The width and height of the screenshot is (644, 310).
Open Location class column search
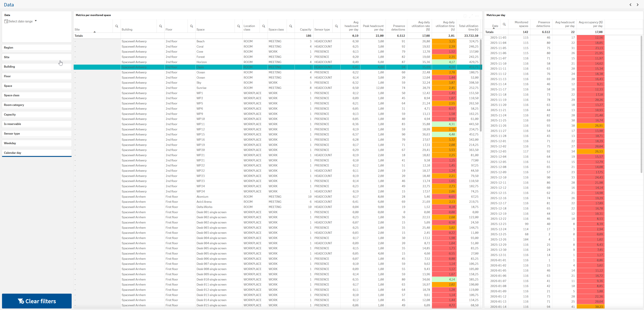point(263,26)
